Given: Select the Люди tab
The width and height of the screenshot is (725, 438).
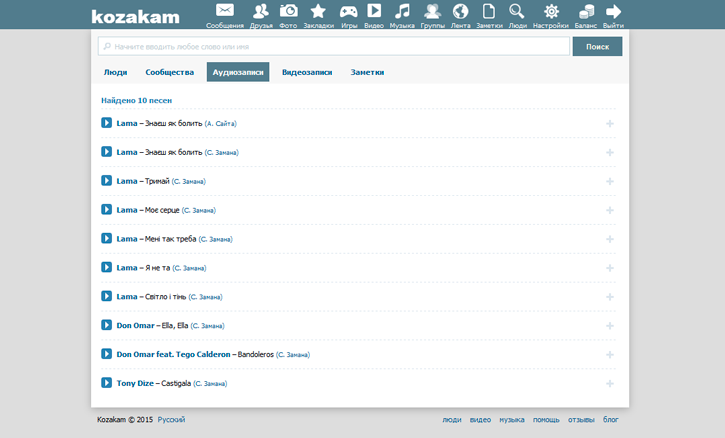Looking at the screenshot, I should [115, 72].
